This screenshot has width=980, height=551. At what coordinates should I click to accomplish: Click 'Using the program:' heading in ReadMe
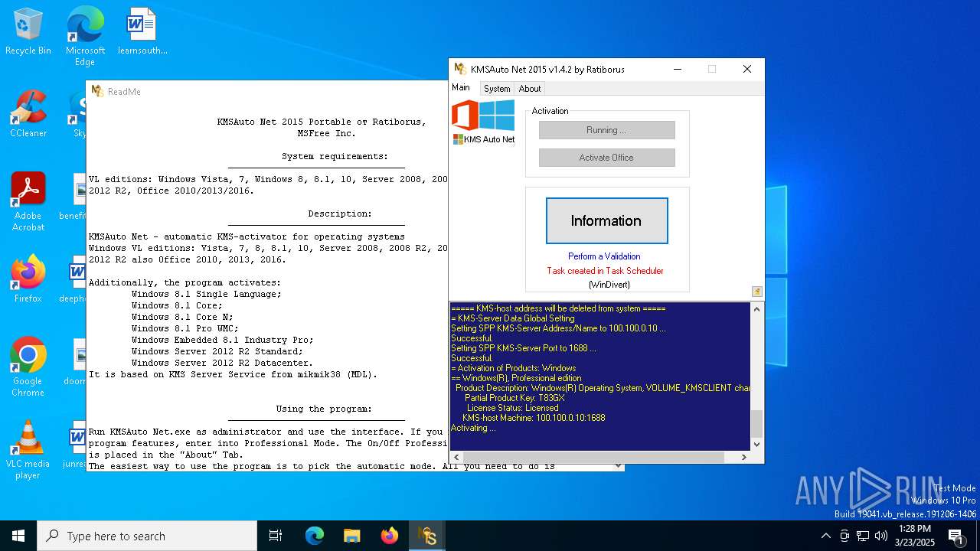pos(324,409)
